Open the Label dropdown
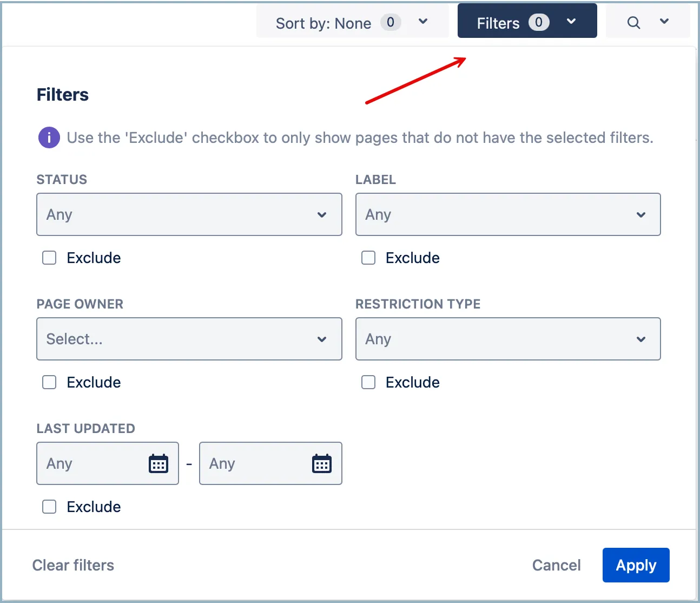The height and width of the screenshot is (603, 700). [x=508, y=214]
